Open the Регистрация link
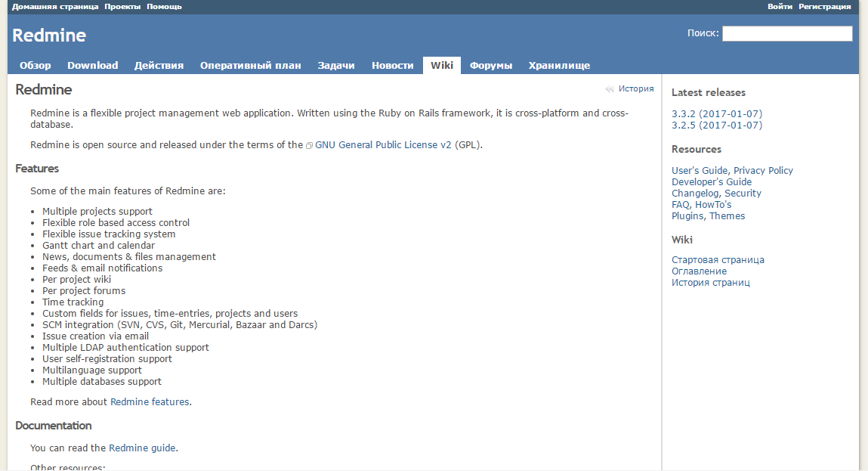Screen dimensions: 868x471 tap(824, 6)
